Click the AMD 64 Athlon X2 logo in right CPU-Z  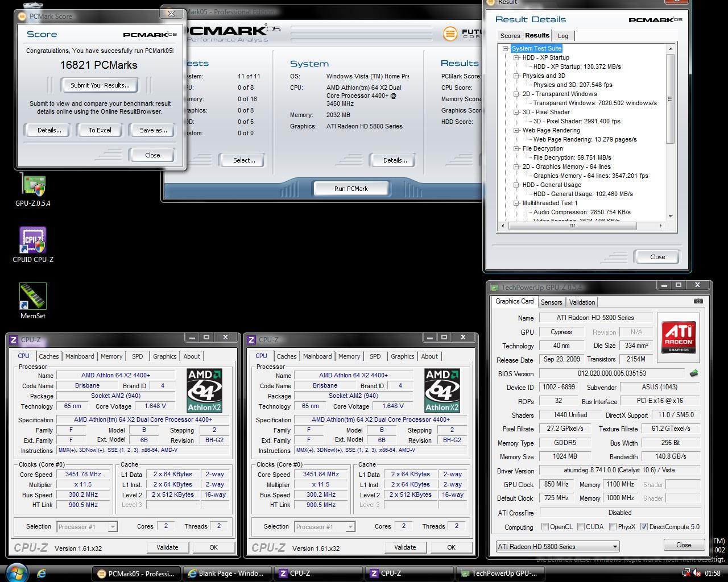442,390
